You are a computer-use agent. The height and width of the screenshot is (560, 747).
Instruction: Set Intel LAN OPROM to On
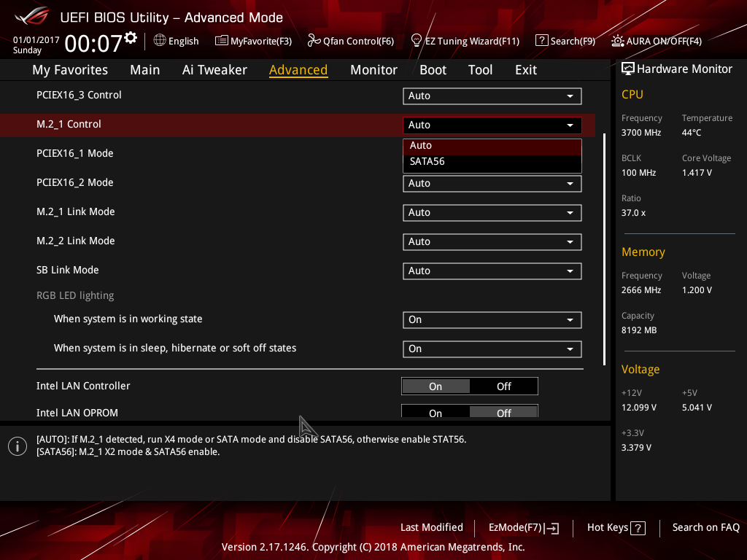point(436,412)
